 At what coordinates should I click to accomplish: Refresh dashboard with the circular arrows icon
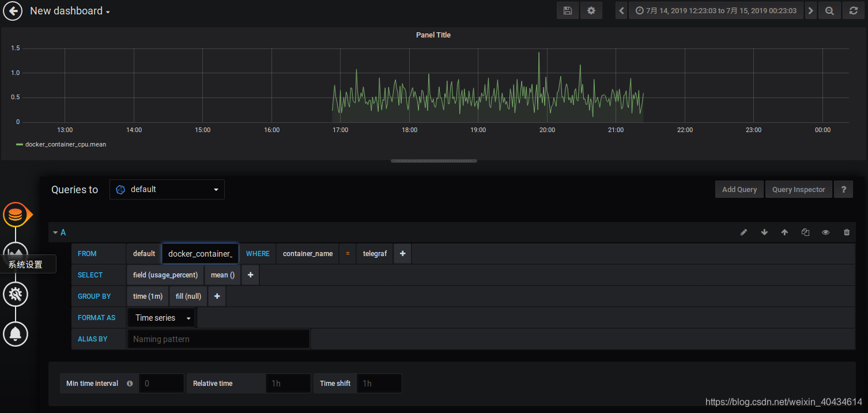pos(854,10)
